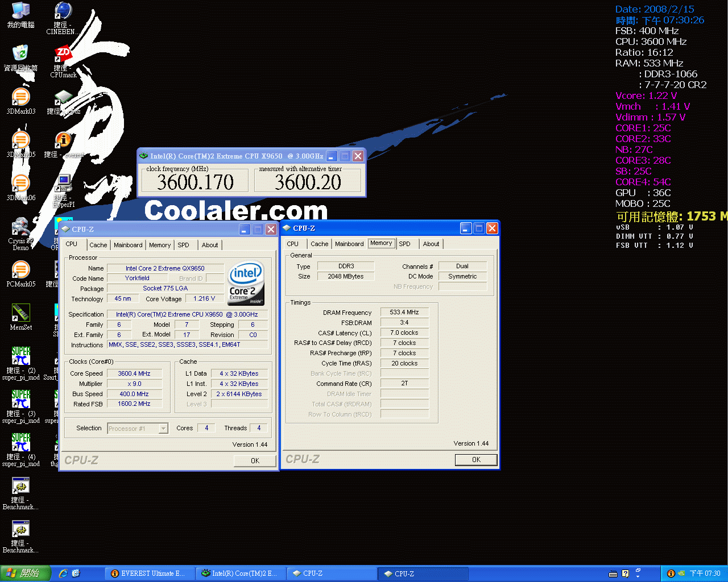
Task: Click the EVEREST icon in system tray
Action: point(671,573)
